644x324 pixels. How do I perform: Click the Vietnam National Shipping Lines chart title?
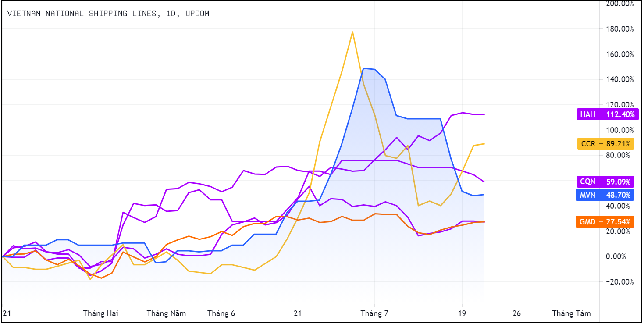tap(108, 14)
